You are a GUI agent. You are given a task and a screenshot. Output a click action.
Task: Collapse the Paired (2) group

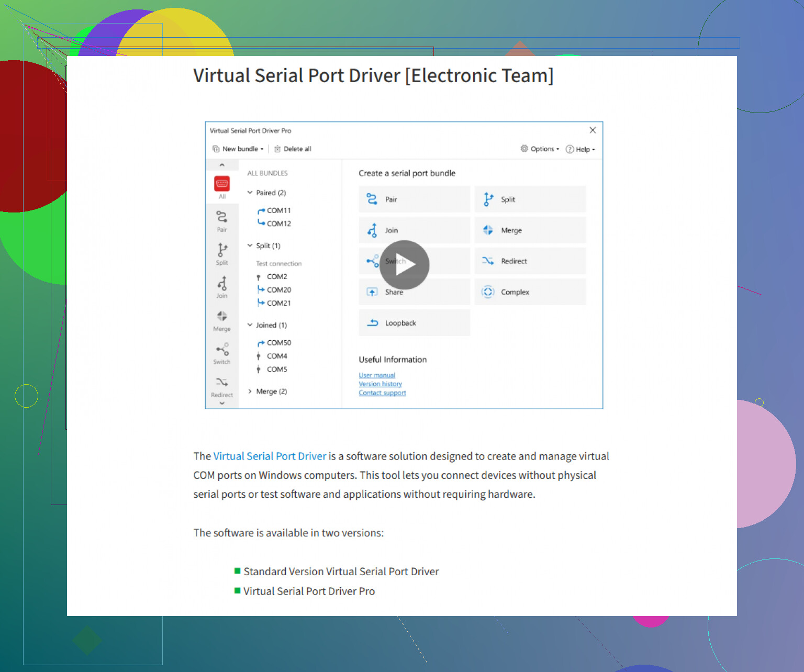pos(250,193)
